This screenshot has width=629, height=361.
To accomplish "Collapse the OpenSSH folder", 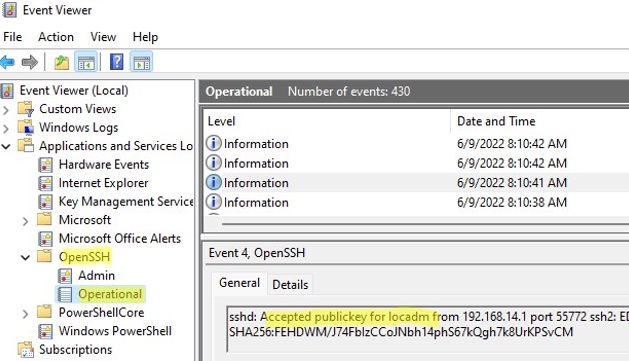I will tap(25, 258).
